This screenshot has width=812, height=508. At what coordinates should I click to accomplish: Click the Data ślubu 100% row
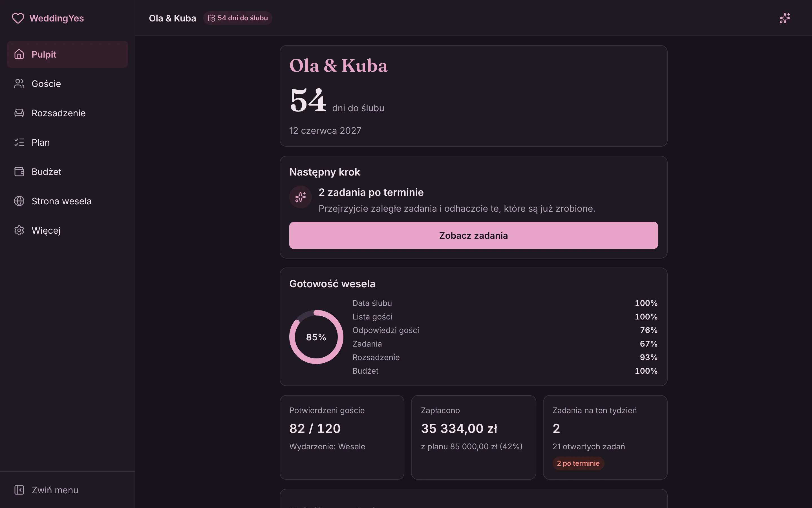tap(505, 303)
